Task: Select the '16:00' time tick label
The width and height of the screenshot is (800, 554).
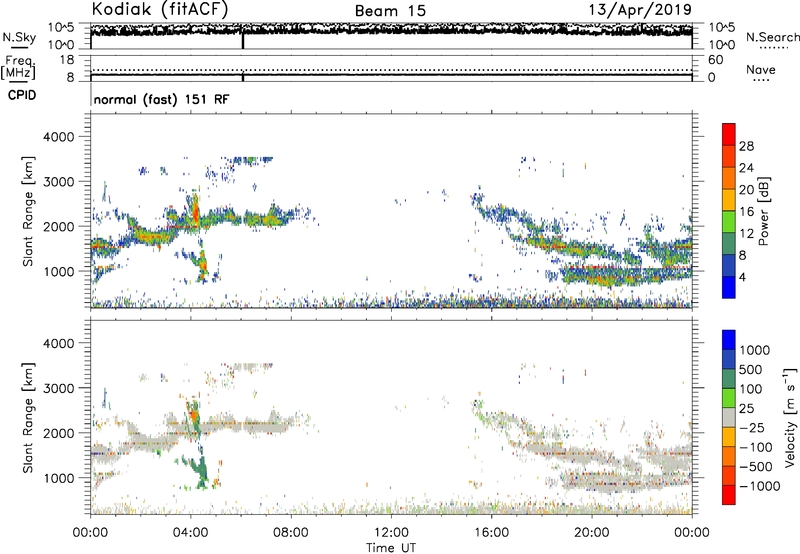Action: pyautogui.click(x=491, y=533)
